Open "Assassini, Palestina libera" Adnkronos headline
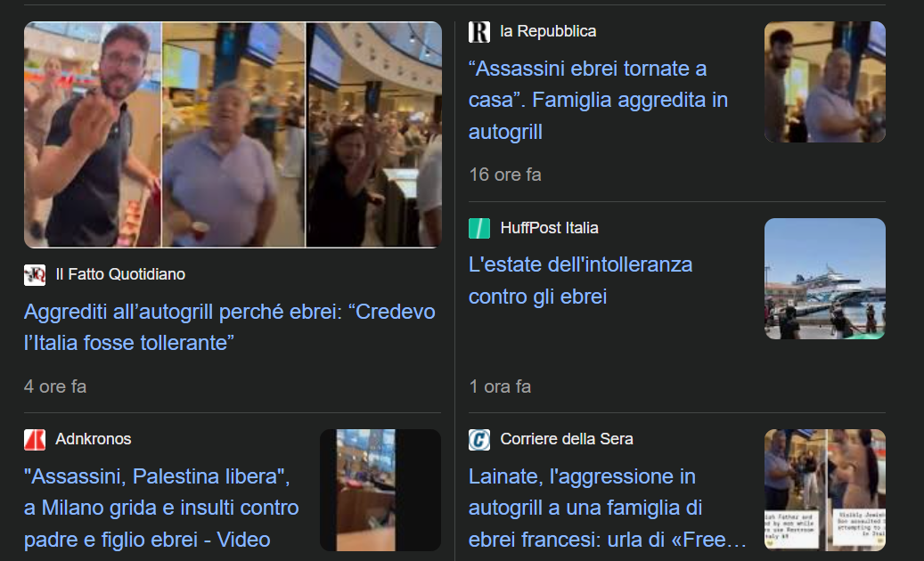The height and width of the screenshot is (561, 924). [x=161, y=508]
